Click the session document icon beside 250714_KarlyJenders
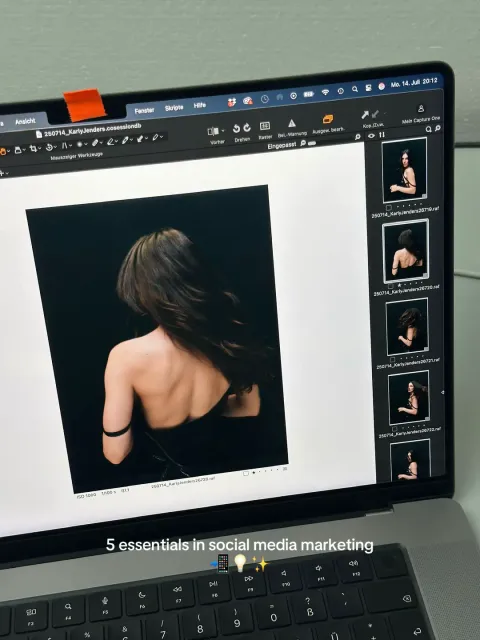This screenshot has width=480, height=640. (39, 134)
